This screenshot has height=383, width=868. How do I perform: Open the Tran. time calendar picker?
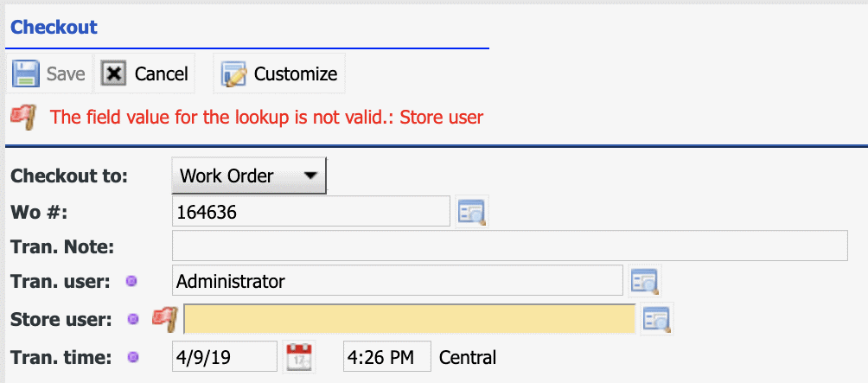pos(299,356)
